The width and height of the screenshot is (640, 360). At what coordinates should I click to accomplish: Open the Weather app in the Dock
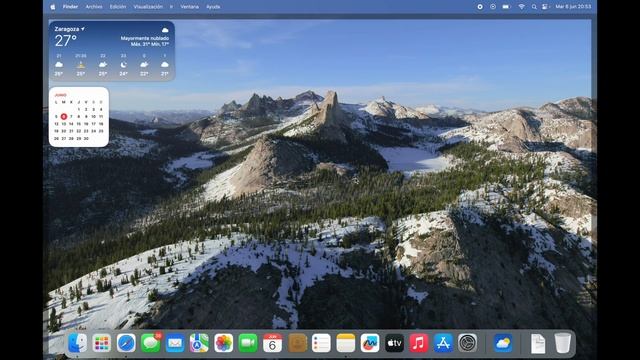pyautogui.click(x=503, y=343)
